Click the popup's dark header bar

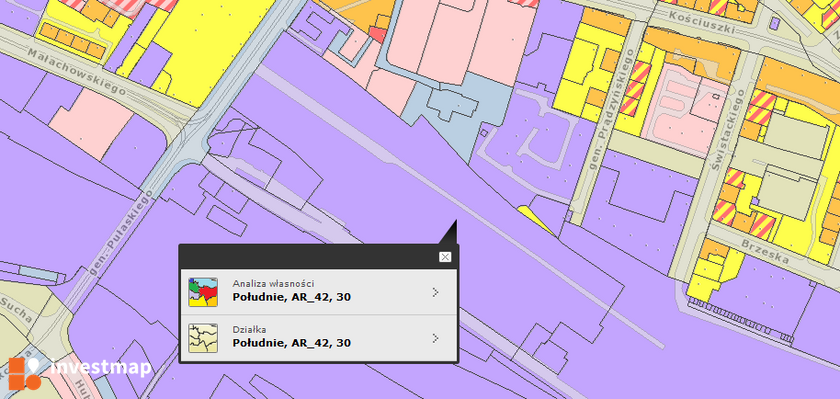point(318,257)
